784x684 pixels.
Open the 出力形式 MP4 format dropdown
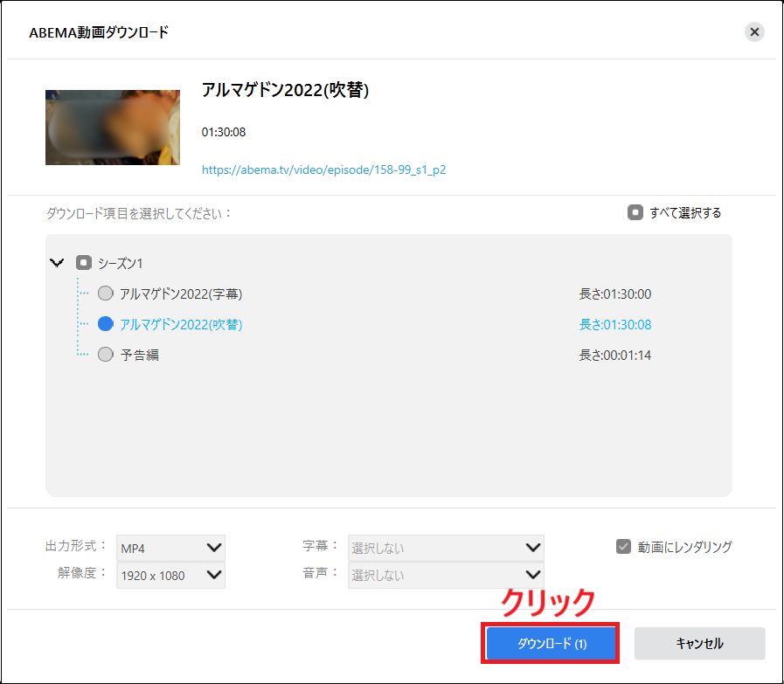(x=170, y=548)
